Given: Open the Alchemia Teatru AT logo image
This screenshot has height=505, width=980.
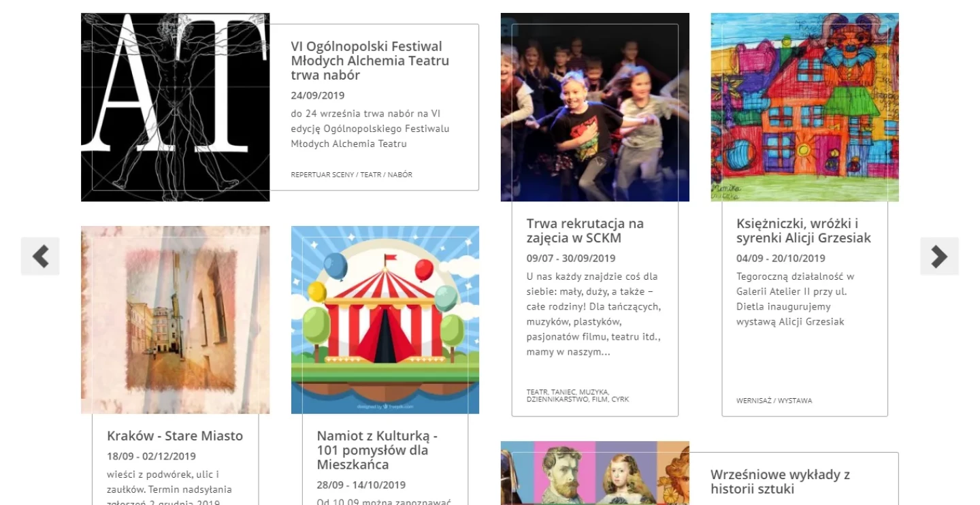Looking at the screenshot, I should (x=175, y=107).
